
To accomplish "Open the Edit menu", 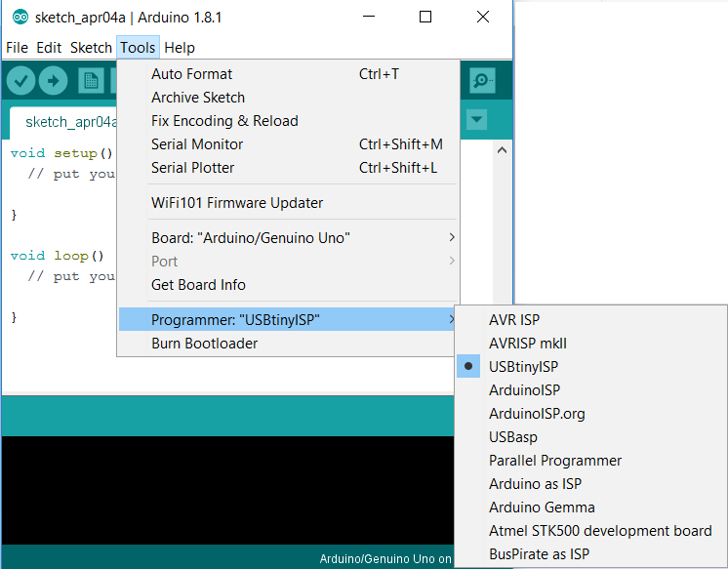I will [x=49, y=48].
